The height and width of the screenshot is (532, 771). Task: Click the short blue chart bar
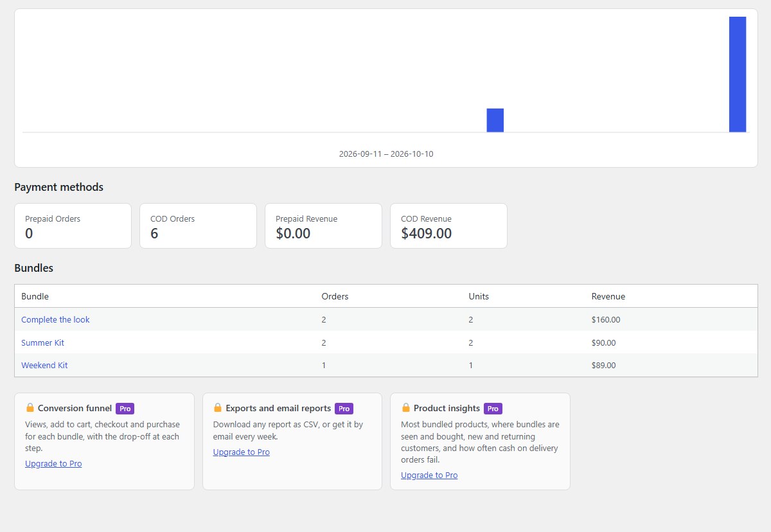(495, 120)
